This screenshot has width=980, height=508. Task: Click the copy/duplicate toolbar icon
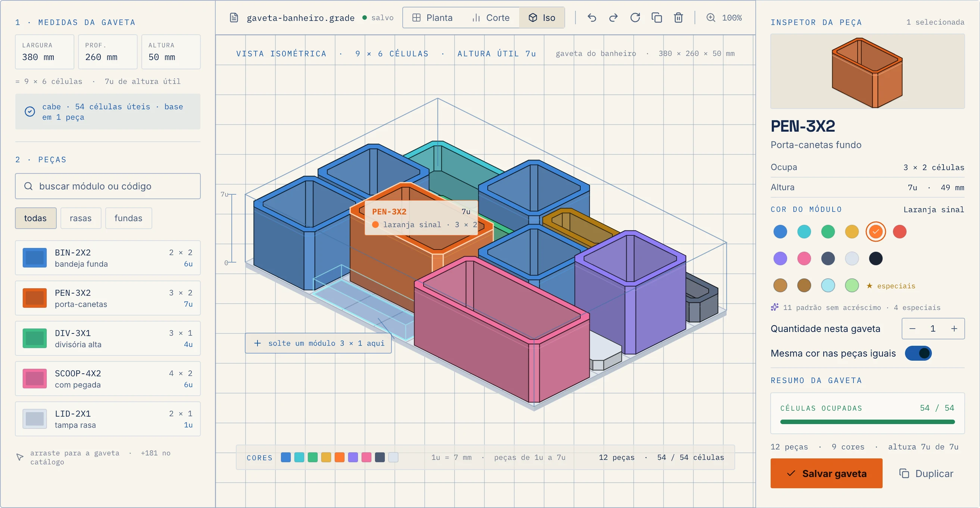click(x=657, y=18)
